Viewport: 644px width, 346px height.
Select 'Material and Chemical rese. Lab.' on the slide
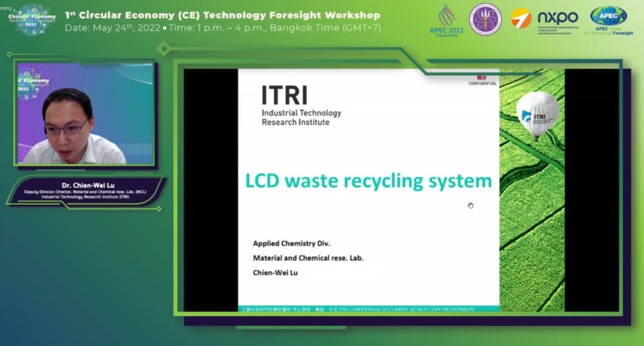coord(308,258)
